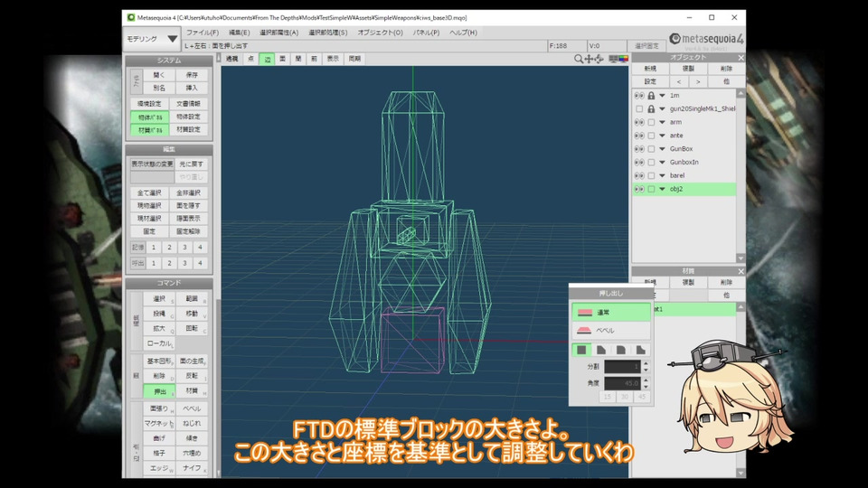Viewport: 868px width, 488px height.
Task: Click the 基本図形 primitive command button
Action: pos(159,361)
